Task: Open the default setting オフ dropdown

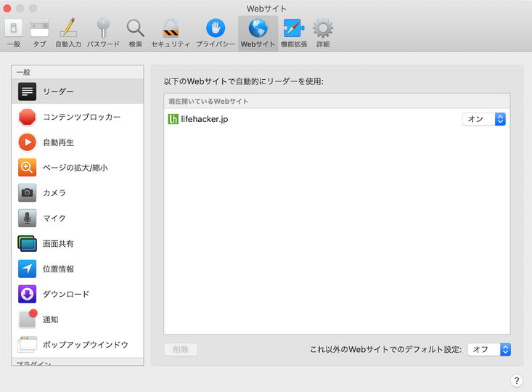Action: (489, 350)
